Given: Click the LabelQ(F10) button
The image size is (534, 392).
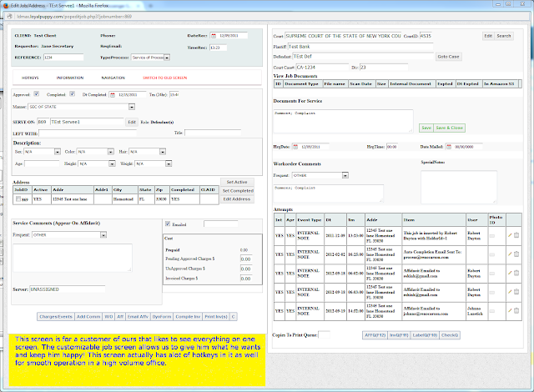Looking at the screenshot, I should (425, 335).
